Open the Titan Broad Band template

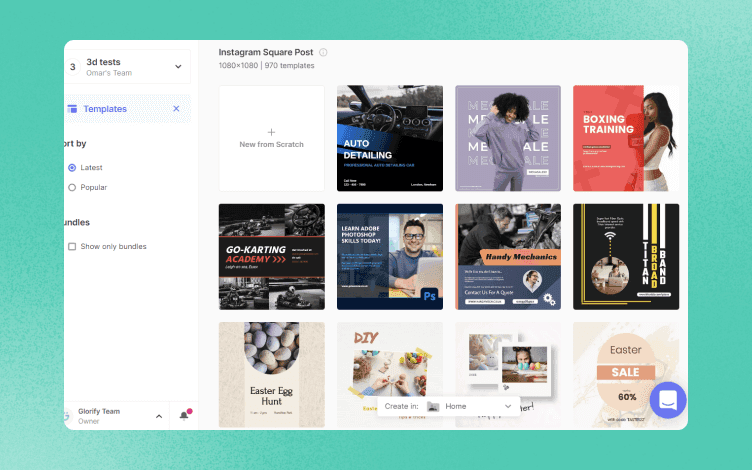[x=626, y=257]
